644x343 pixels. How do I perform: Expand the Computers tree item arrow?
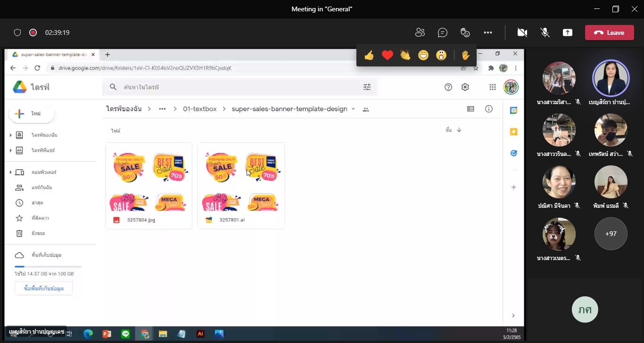(10, 172)
